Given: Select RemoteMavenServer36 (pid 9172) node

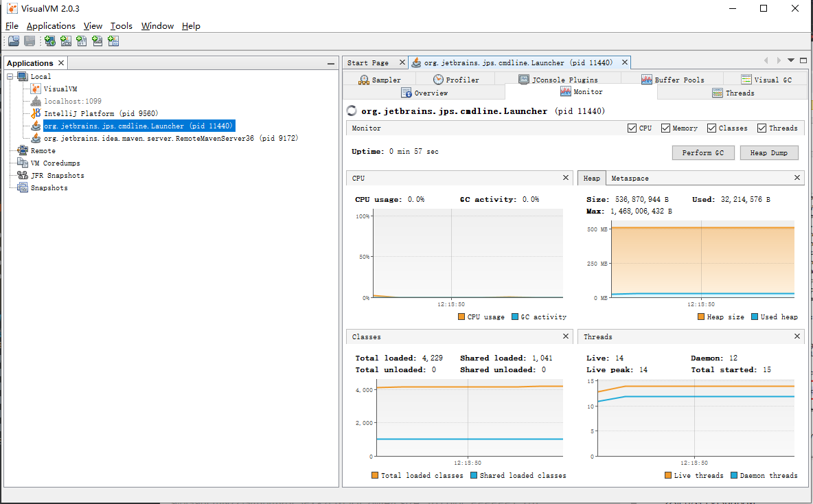Looking at the screenshot, I should click(x=170, y=138).
